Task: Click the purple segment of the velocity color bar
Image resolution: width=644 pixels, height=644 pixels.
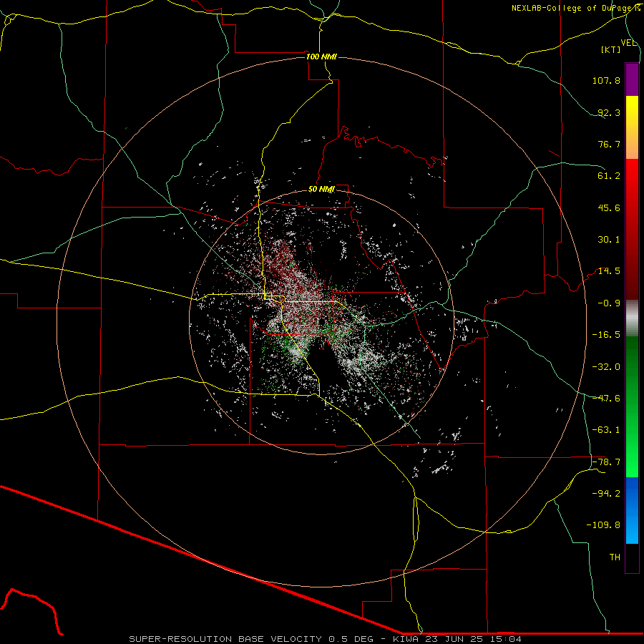Action: click(x=632, y=80)
